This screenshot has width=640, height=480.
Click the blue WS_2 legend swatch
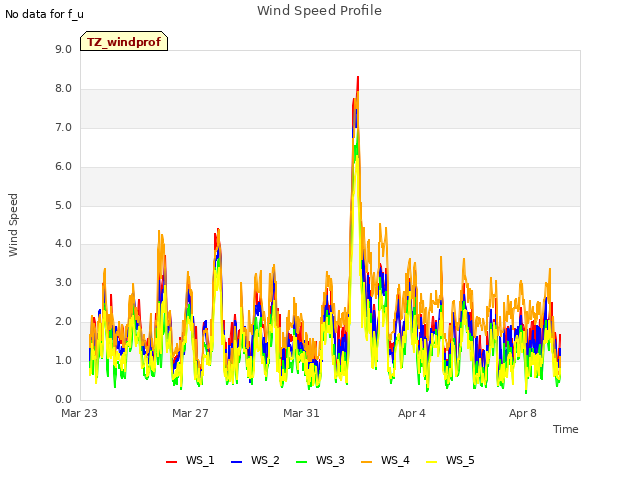pos(237,461)
